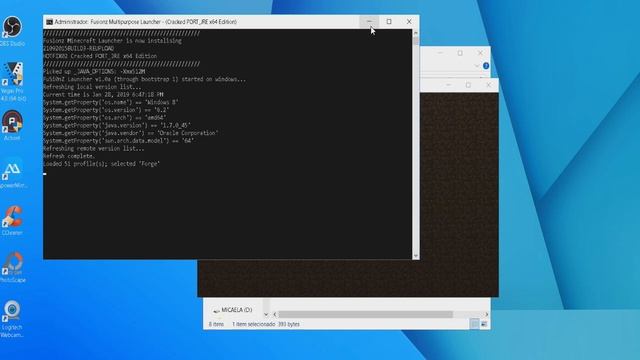This screenshot has height=360, width=640.
Task: Minimize the Fusionz launcher console window
Action: [369, 22]
